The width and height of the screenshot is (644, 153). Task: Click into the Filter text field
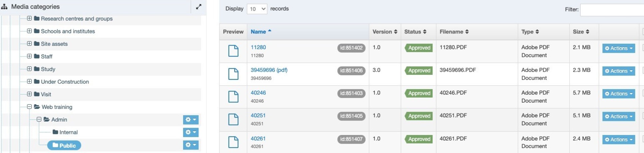point(612,10)
